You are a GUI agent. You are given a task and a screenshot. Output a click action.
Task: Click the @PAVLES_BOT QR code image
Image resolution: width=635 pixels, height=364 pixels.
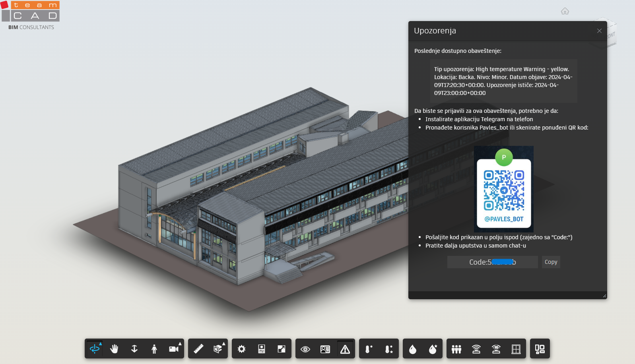click(504, 189)
